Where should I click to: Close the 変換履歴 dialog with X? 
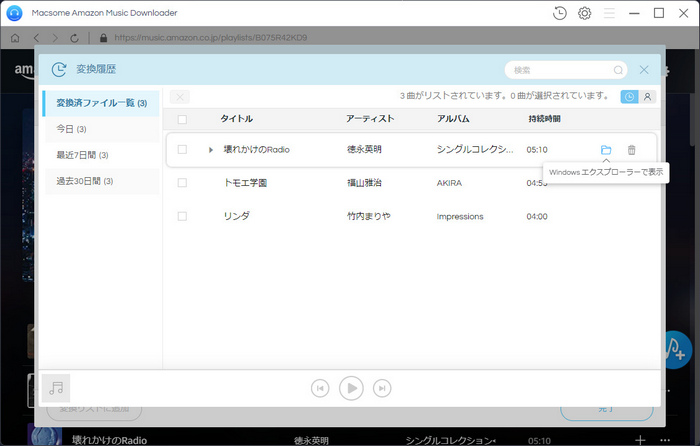(644, 70)
